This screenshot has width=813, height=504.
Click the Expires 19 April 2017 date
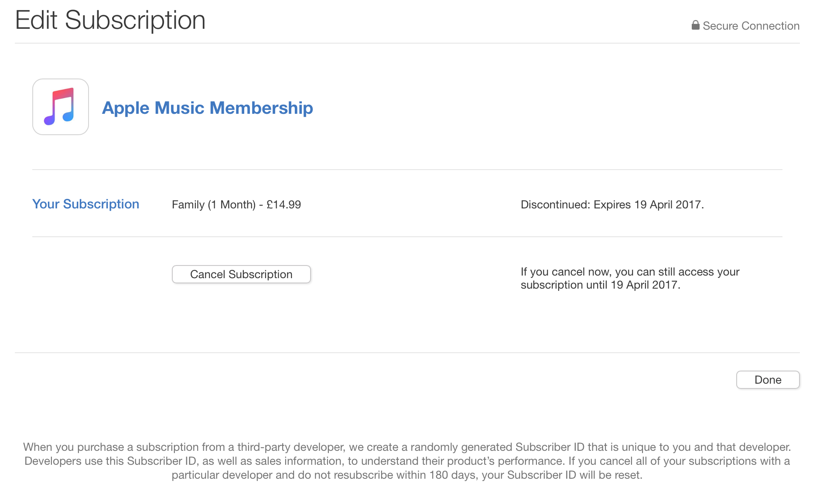point(648,204)
